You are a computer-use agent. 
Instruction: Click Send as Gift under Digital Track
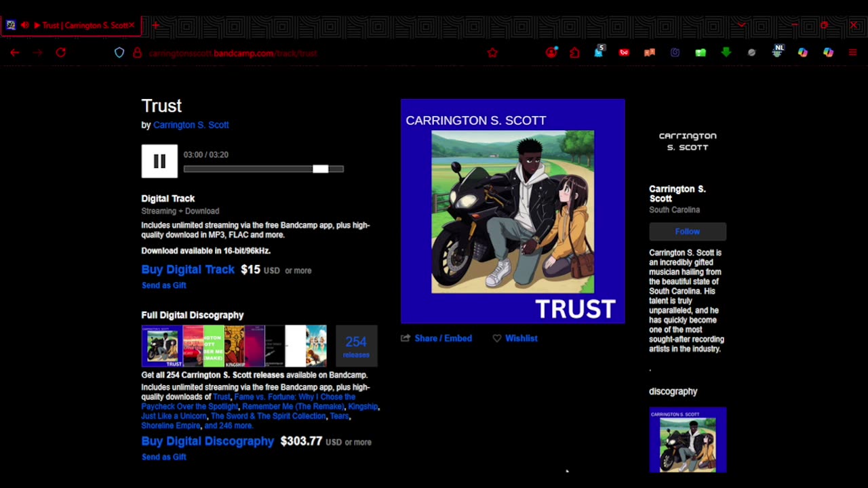(163, 285)
